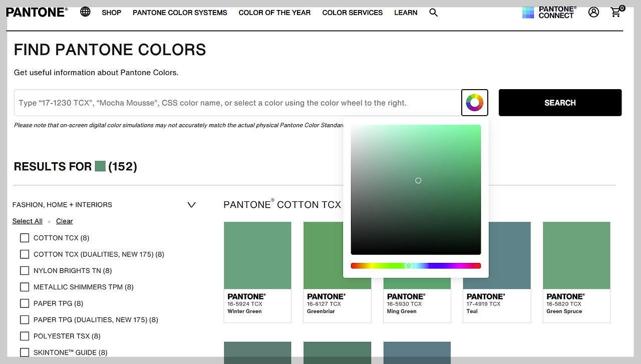Tick METALLIC SHIMMERS TPM checkbox
This screenshot has height=364, width=641.
[x=25, y=287]
